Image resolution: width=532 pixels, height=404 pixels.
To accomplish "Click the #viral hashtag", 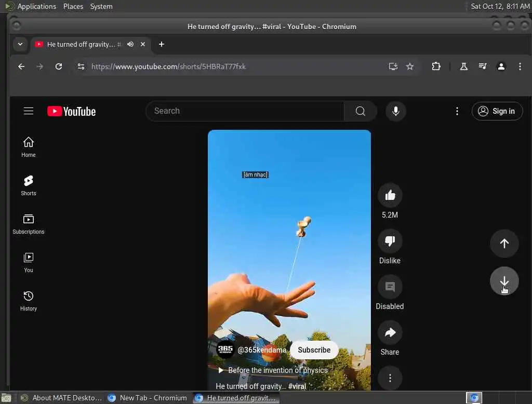I will (x=297, y=386).
